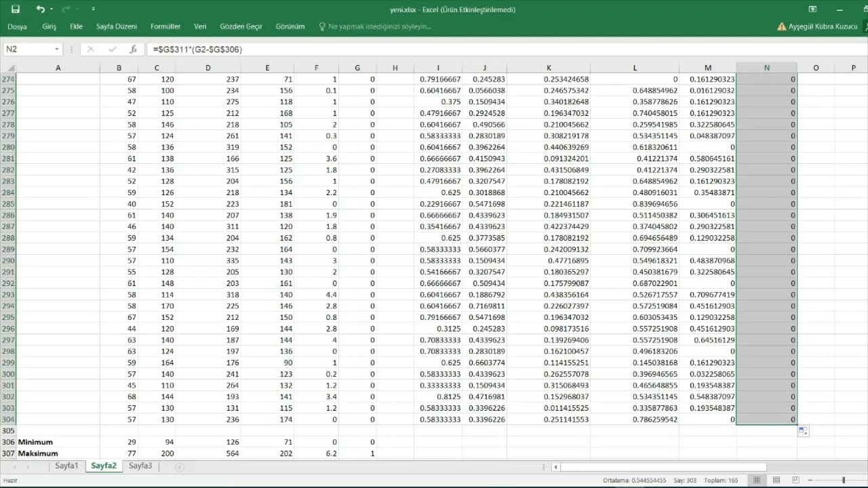Click the Name Box showing N2

tap(27, 49)
